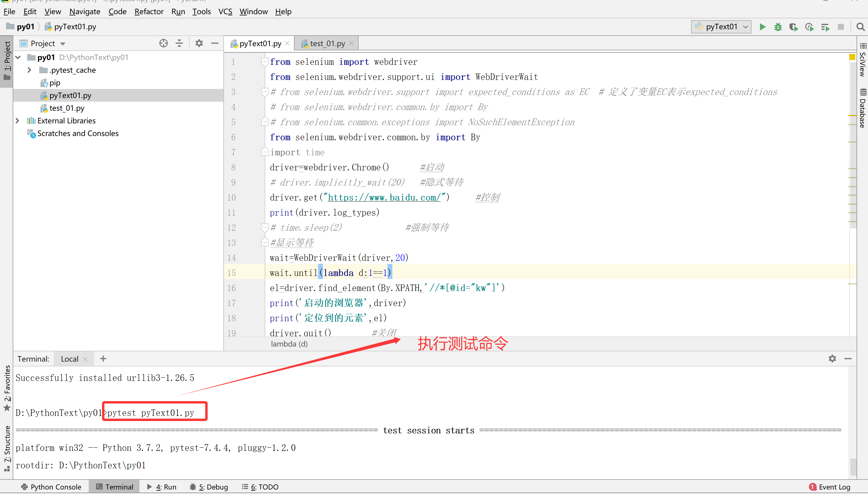Open the baidu.com URL in code
868x494 pixels.
384,198
